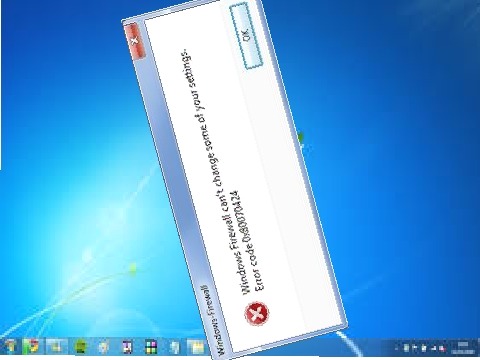
Task: Open the third taskbar icon beside Chrome
Action: pyautogui.click(x=56, y=347)
